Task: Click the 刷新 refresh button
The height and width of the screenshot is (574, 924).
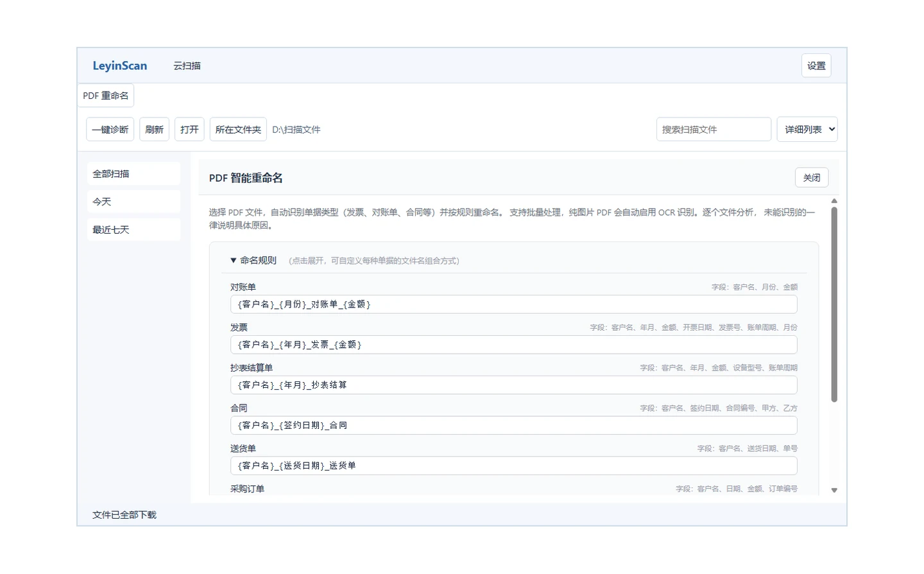Action: click(154, 129)
